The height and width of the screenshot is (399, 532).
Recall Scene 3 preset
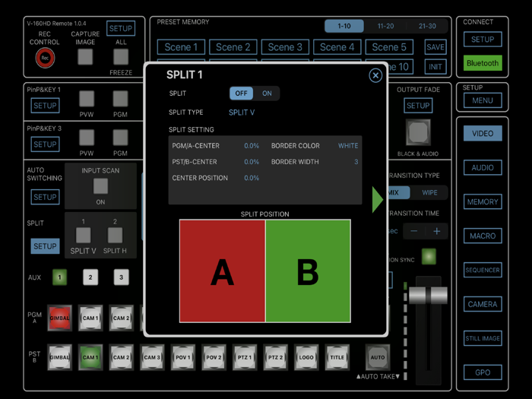[285, 47]
